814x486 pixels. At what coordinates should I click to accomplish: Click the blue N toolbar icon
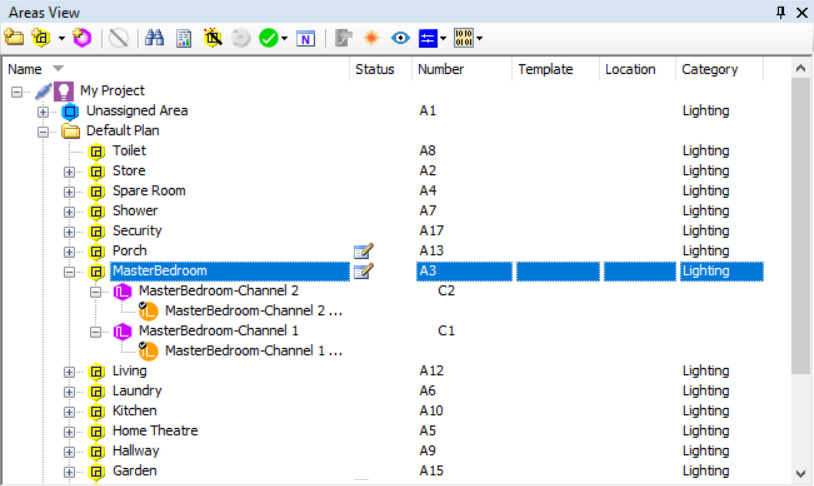pos(307,38)
